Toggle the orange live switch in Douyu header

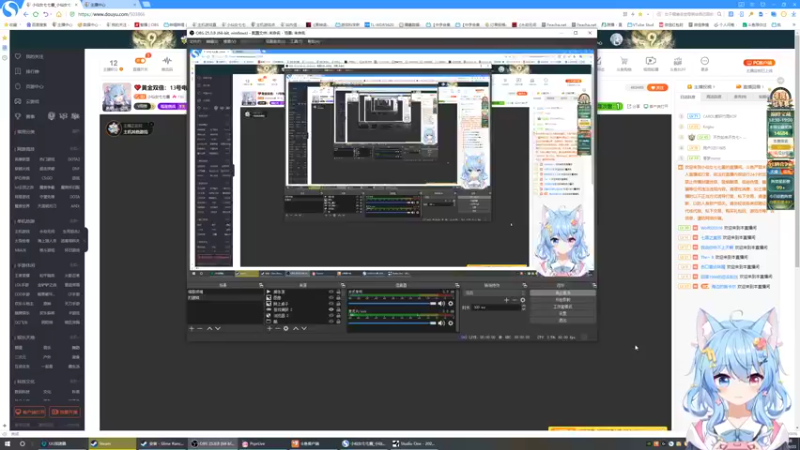coord(140,61)
